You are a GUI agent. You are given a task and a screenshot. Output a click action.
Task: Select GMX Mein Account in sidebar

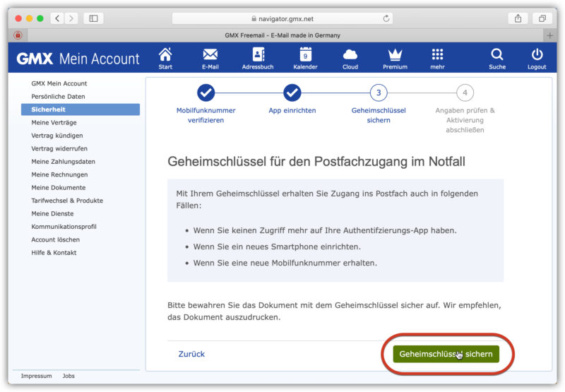coord(59,83)
